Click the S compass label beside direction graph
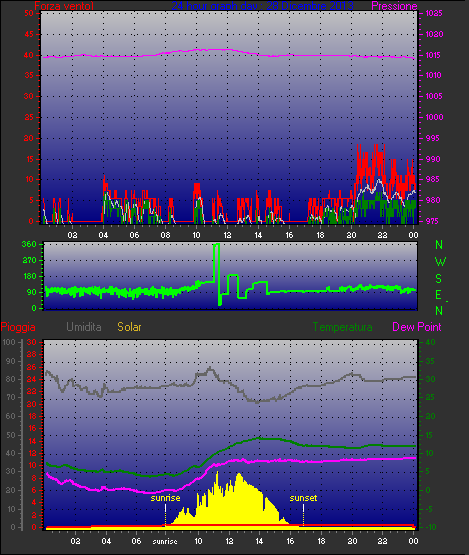Screen dimensions: 469x555 tap(439, 279)
